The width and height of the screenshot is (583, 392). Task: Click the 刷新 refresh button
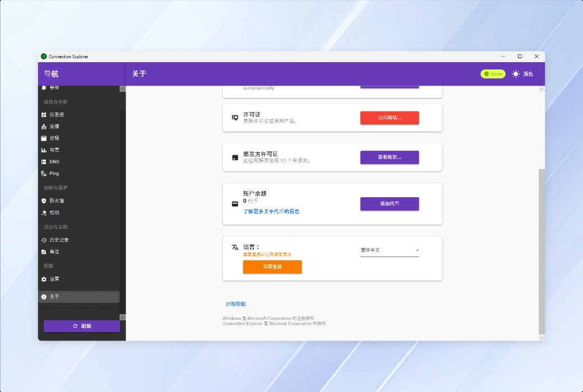pos(82,326)
